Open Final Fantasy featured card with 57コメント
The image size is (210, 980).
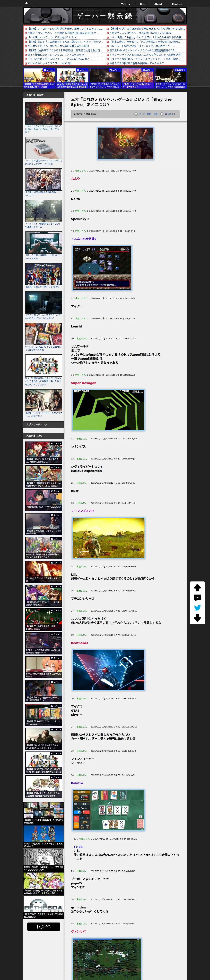[72, 78]
